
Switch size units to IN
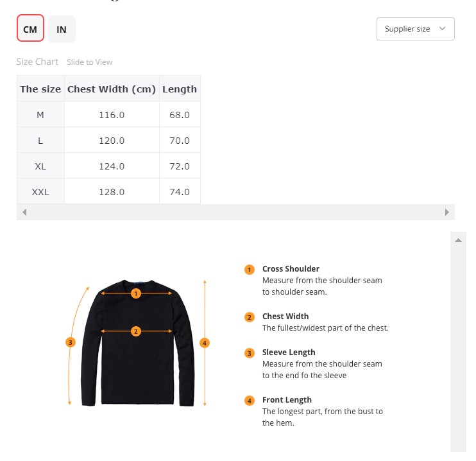pyautogui.click(x=62, y=30)
